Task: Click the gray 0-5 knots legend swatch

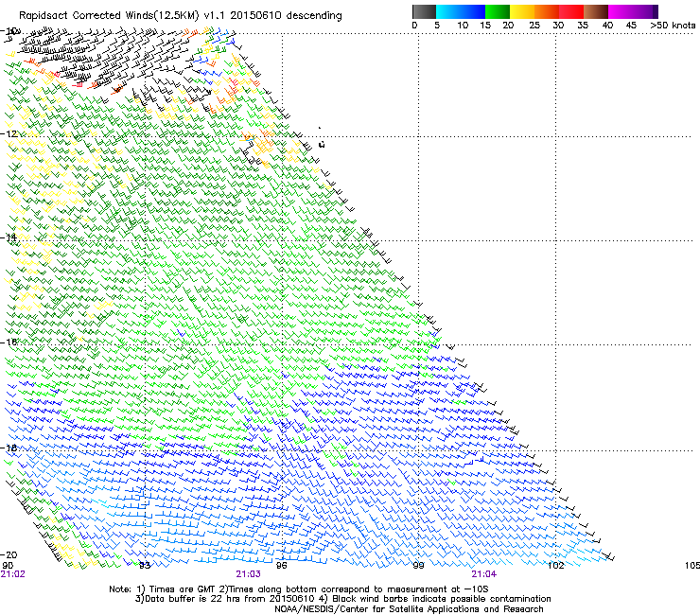Action: (424, 11)
